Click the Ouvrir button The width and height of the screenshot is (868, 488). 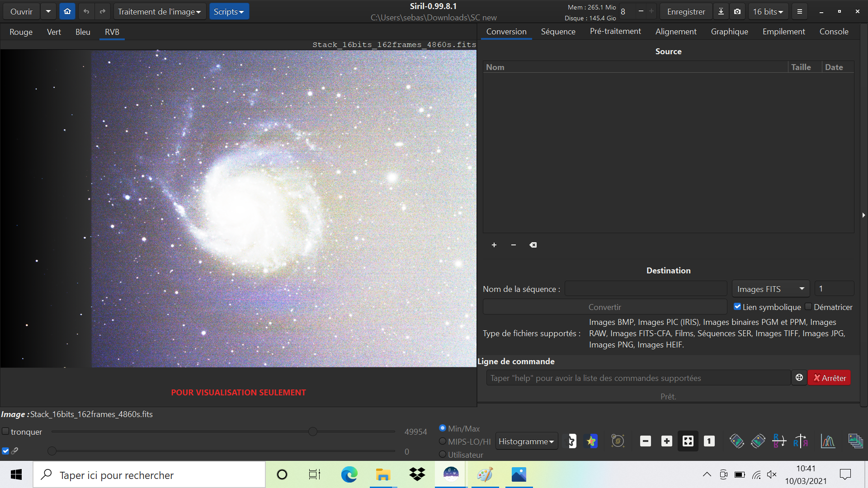pos(21,11)
